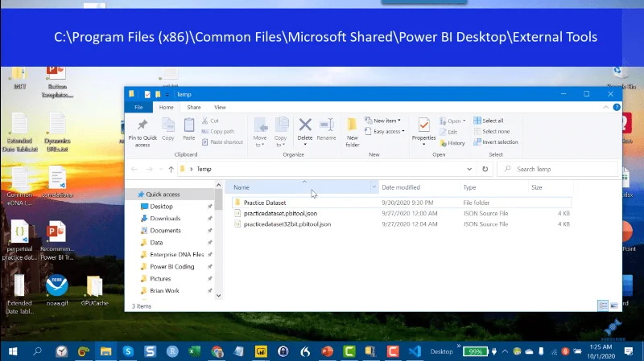Image resolution: width=644 pixels, height=361 pixels.
Task: Open the Windows Start menu
Action: coord(13,351)
